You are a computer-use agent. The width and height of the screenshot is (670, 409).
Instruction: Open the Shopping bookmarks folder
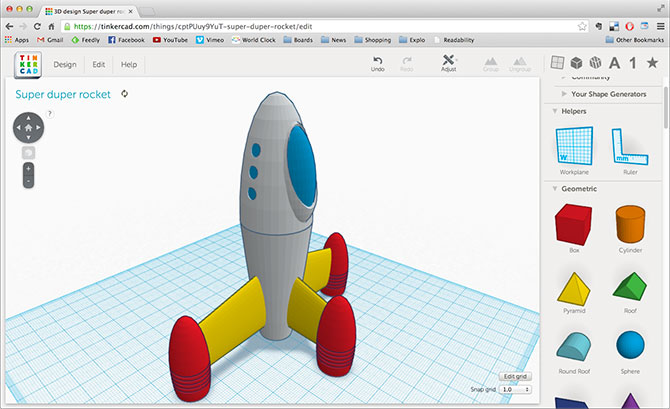(373, 40)
